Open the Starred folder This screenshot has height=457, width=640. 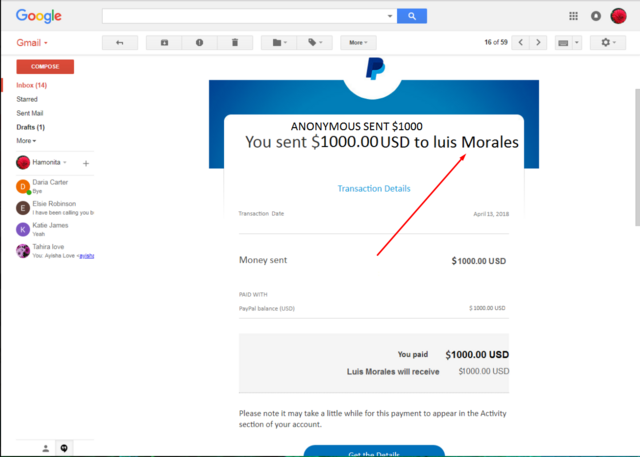click(x=27, y=99)
